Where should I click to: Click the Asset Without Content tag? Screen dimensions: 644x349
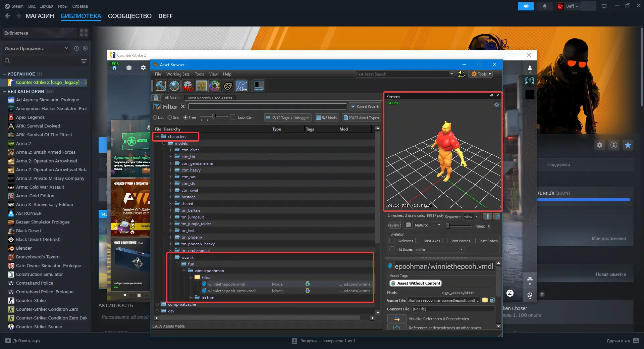416,283
